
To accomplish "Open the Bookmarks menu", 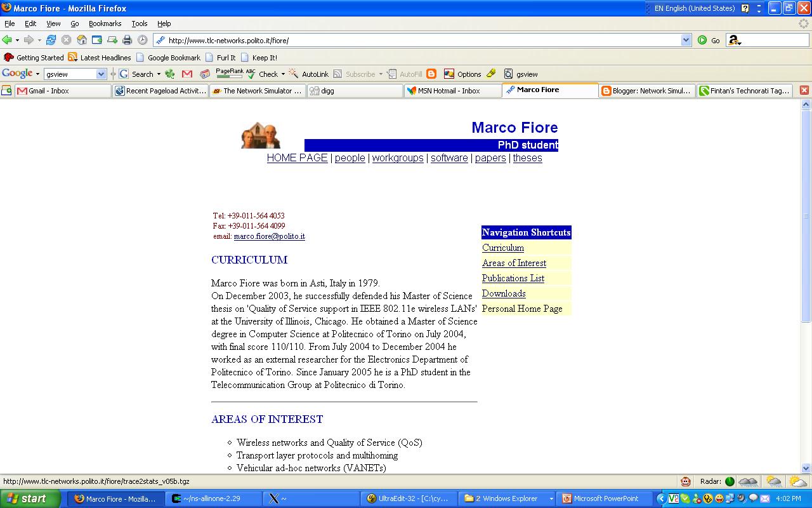I will tap(105, 23).
